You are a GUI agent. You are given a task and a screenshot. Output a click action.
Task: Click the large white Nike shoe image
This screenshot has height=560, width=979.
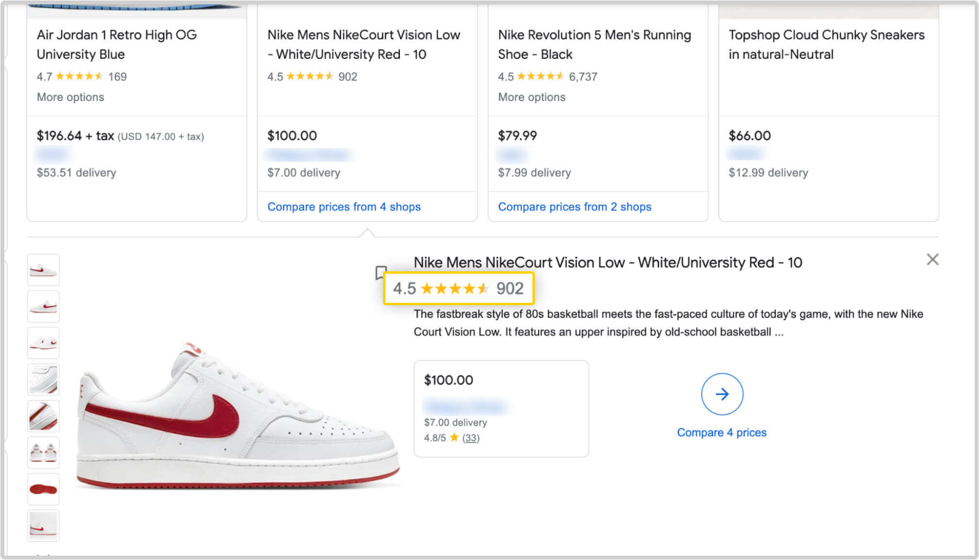click(238, 415)
